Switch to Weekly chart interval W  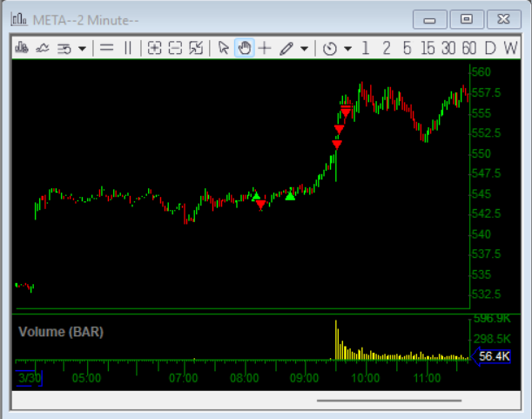click(510, 48)
